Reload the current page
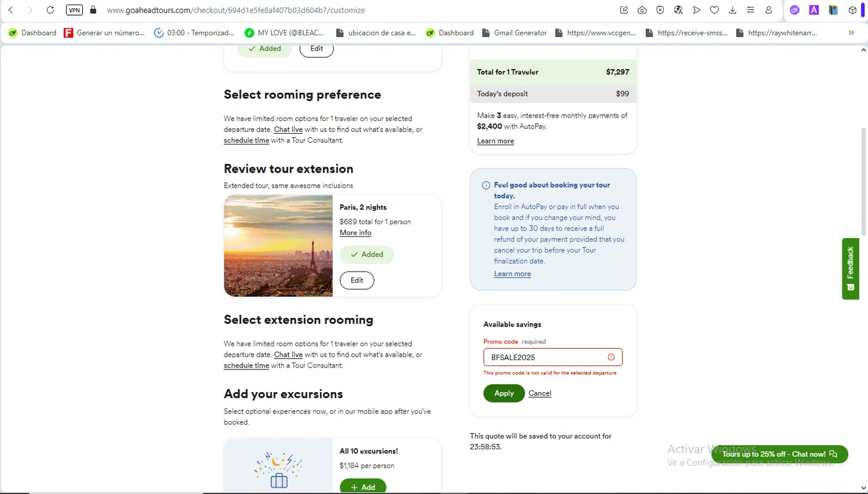 point(50,10)
